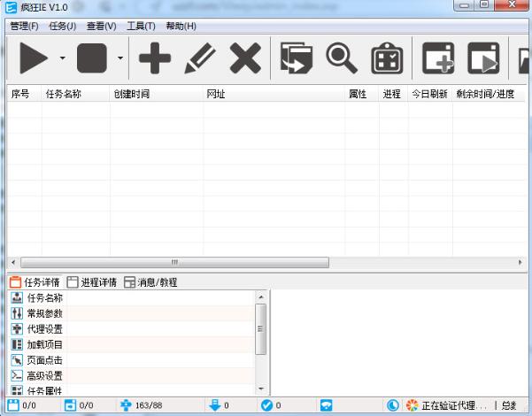The width and height of the screenshot is (532, 416).
Task: Click the magnifier search icon
Action: pos(342,58)
